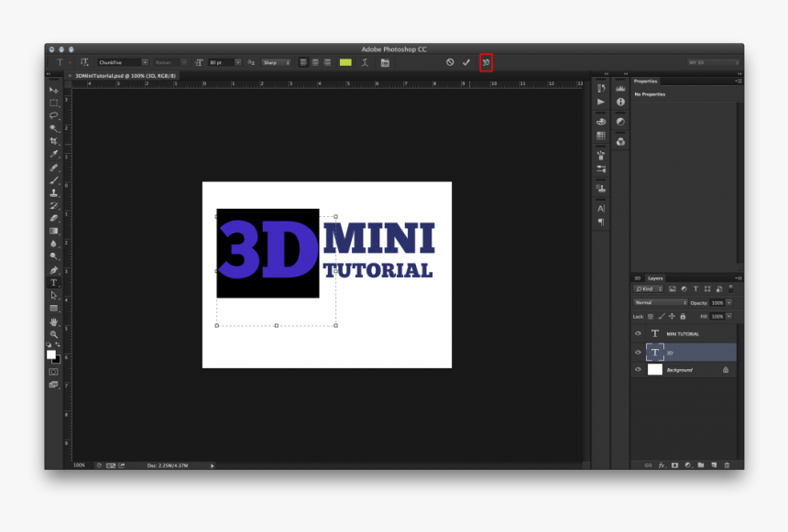Toggle lock position
The height and width of the screenshot is (532, 788).
pyautogui.click(x=672, y=317)
